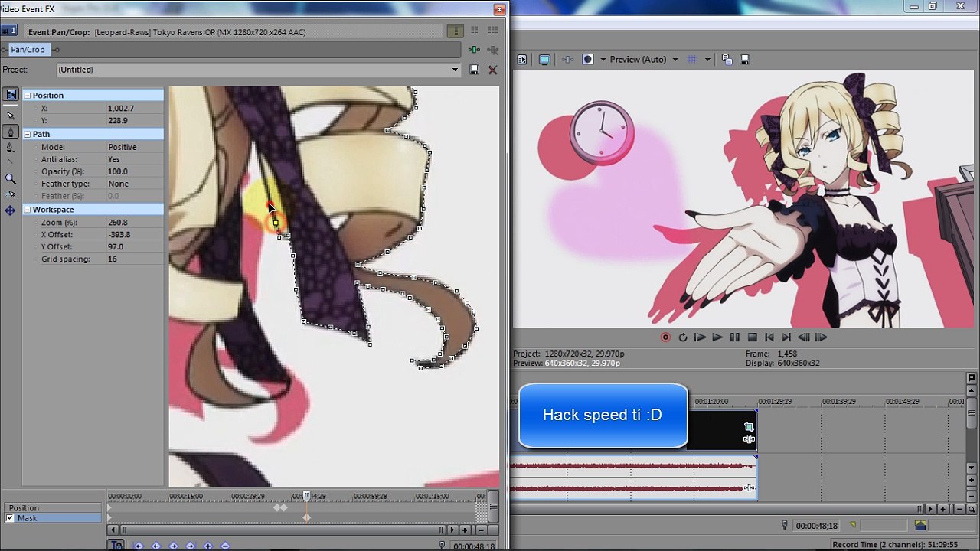The width and height of the screenshot is (980, 551).
Task: Select the Pan/Crop chain tab
Action: [28, 50]
